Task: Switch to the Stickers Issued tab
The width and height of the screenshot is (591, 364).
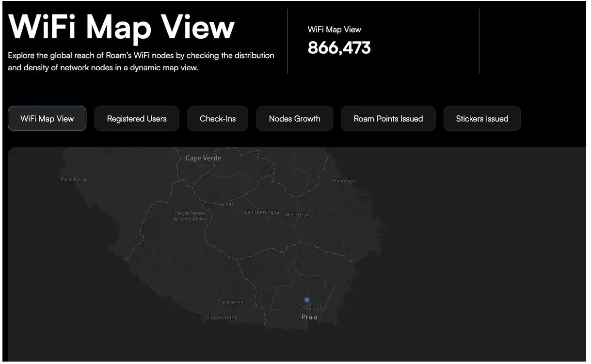Action: 482,119
